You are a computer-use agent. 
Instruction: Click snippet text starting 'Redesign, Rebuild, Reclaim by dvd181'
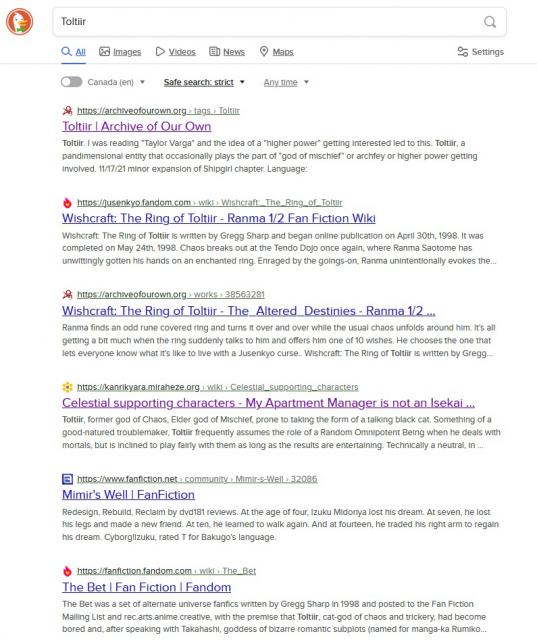click(280, 524)
